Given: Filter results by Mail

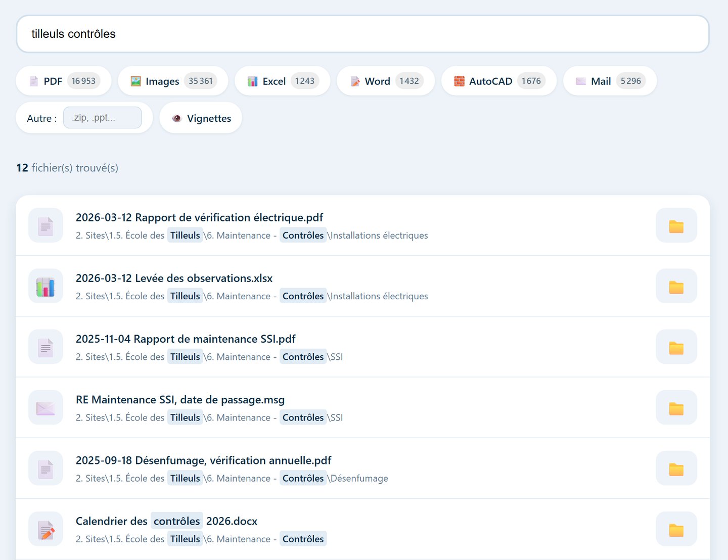Looking at the screenshot, I should 610,81.
